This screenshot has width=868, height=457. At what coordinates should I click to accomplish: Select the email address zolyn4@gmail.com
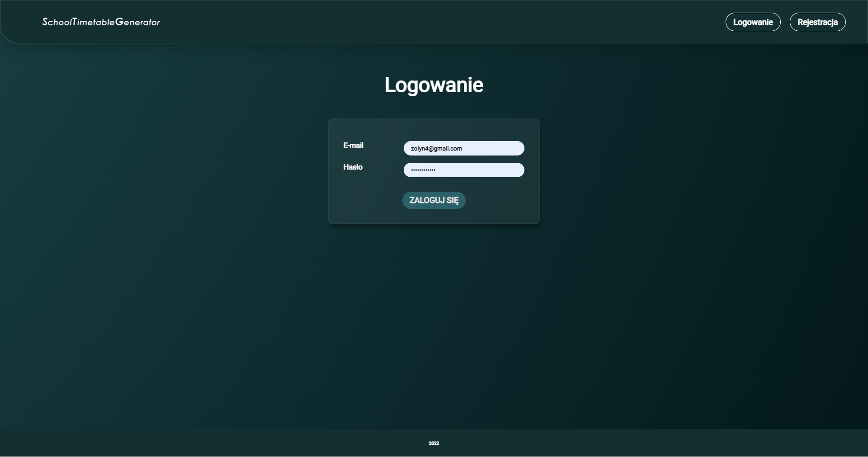point(436,148)
